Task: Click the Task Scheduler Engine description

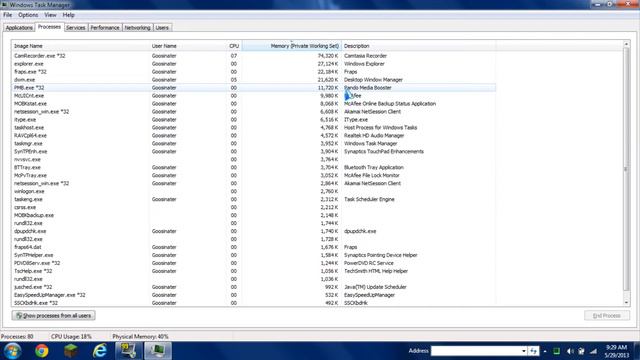Action: (x=369, y=199)
